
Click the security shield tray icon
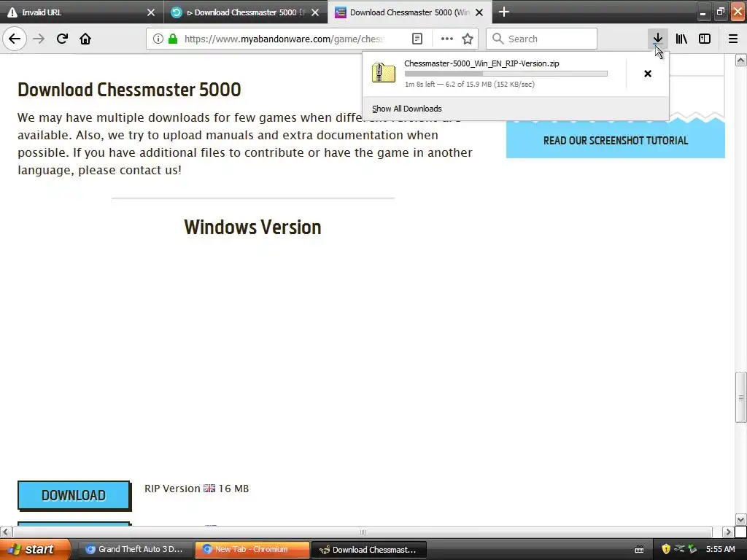(x=666, y=549)
